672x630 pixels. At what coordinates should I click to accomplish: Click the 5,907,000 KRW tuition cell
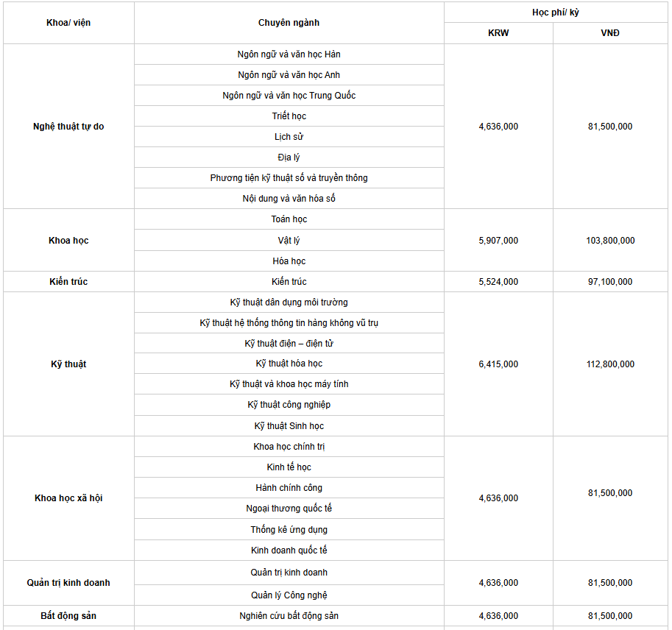[x=498, y=241]
